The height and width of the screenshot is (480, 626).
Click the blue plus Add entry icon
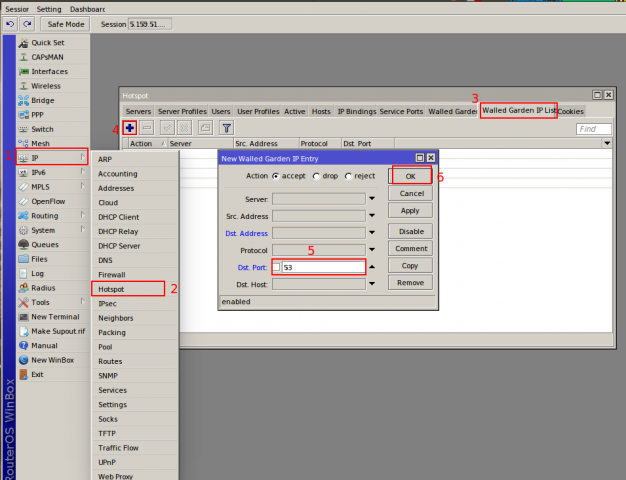click(x=130, y=128)
